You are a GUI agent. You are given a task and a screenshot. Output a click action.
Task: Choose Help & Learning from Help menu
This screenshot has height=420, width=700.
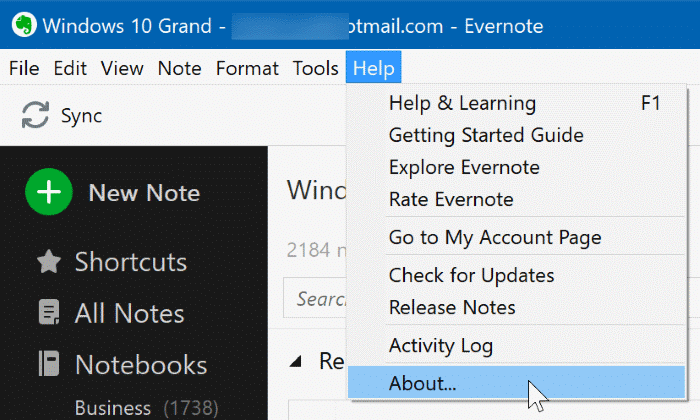[516, 103]
